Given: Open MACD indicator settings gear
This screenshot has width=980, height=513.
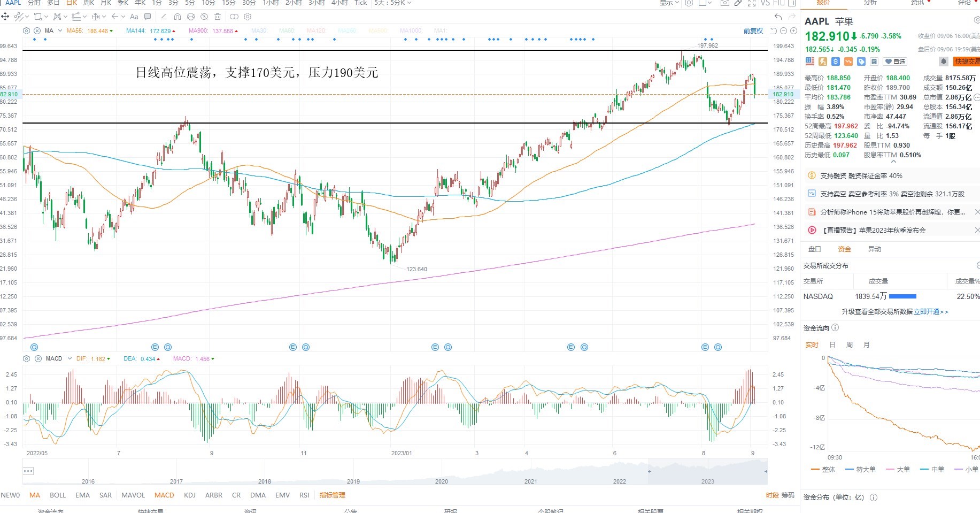Looking at the screenshot, I should click(27, 358).
